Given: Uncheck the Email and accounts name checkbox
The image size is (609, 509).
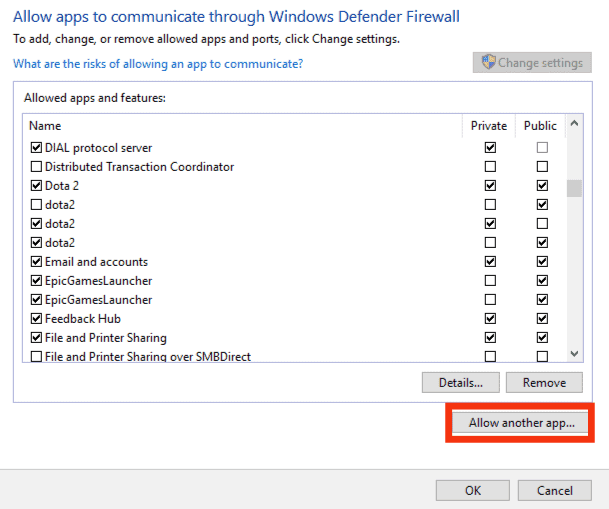Looking at the screenshot, I should [x=36, y=262].
